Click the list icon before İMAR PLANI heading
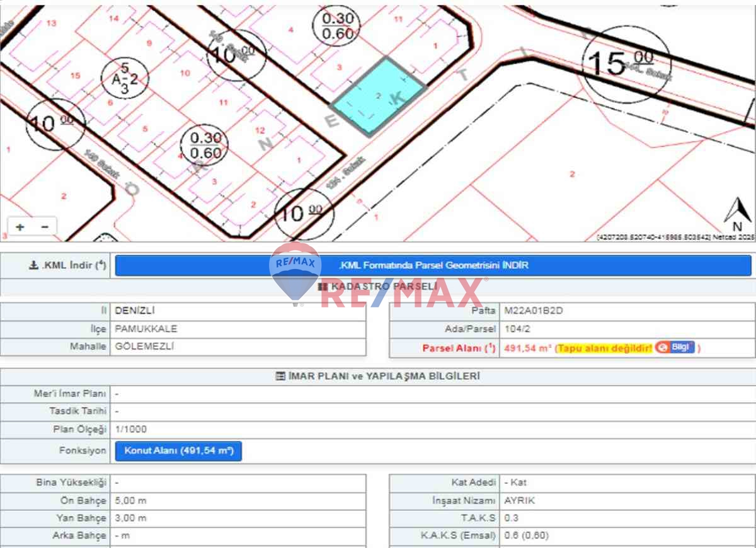 280,376
